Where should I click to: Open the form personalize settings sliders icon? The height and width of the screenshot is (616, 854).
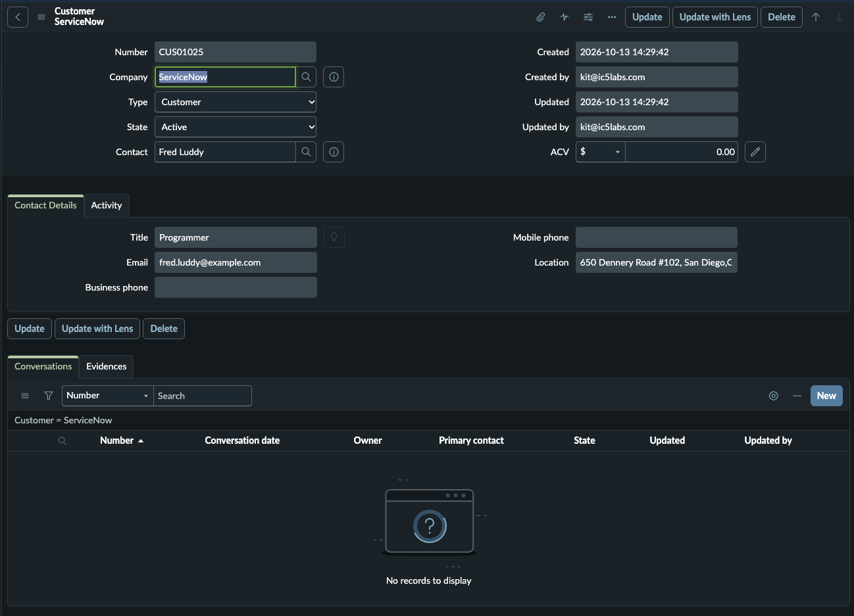588,17
